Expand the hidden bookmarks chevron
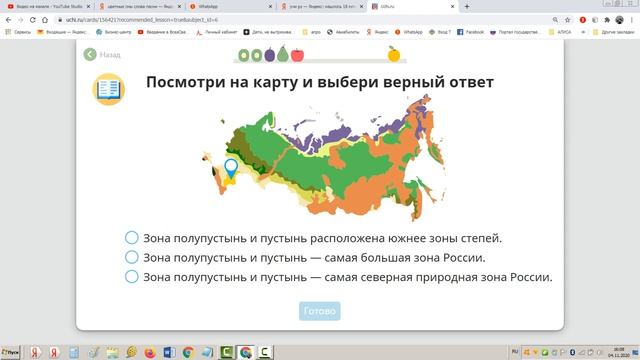Viewport: 640px width, 360px height. [x=583, y=32]
